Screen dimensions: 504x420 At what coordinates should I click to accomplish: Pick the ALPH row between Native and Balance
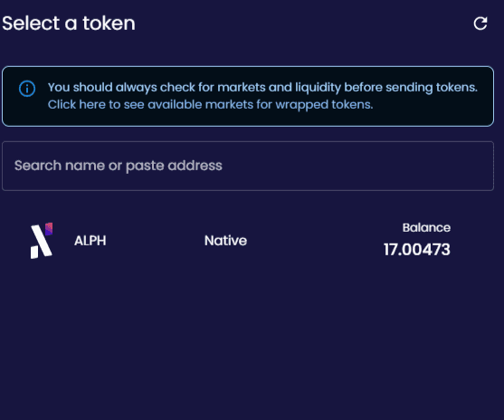click(315, 241)
